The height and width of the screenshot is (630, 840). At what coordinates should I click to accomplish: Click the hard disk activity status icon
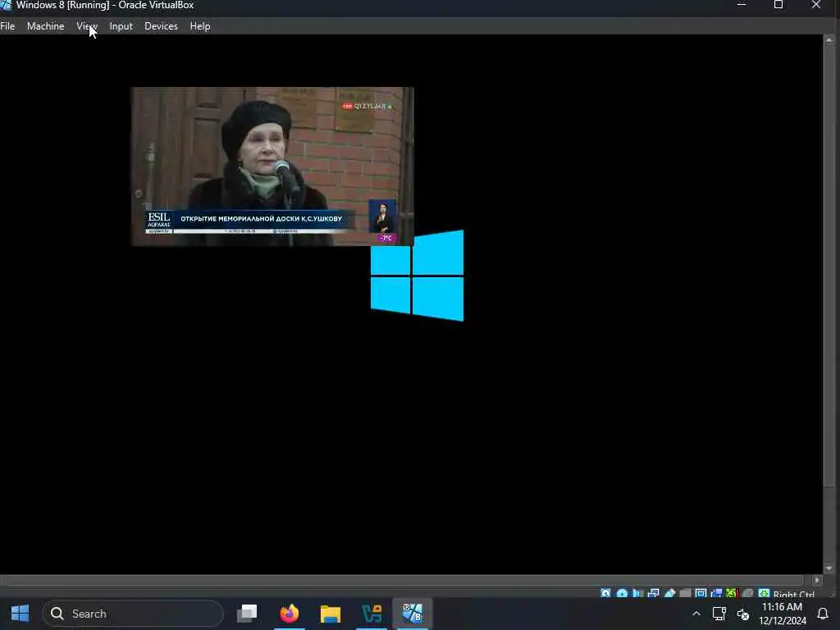(605, 593)
